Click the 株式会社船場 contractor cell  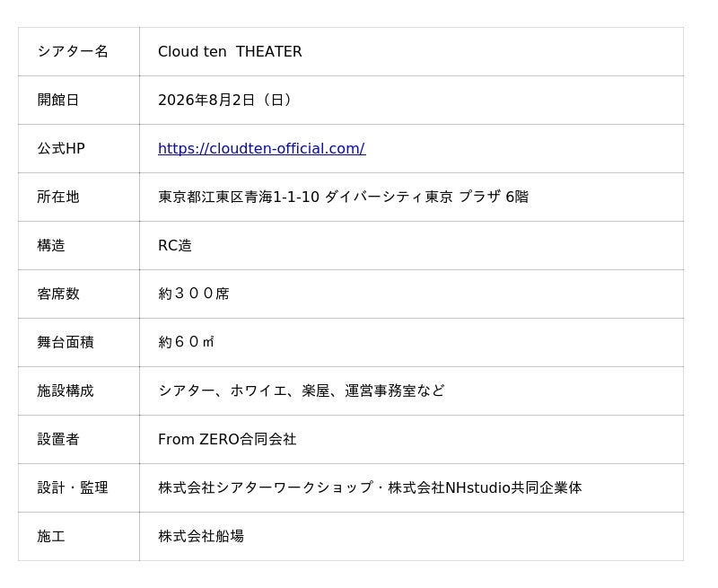point(411,536)
